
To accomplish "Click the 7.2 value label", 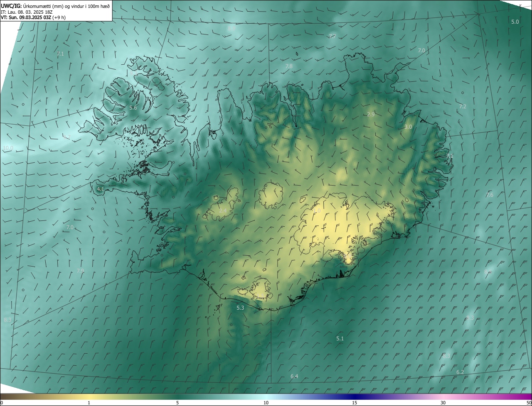I will click(x=463, y=107).
